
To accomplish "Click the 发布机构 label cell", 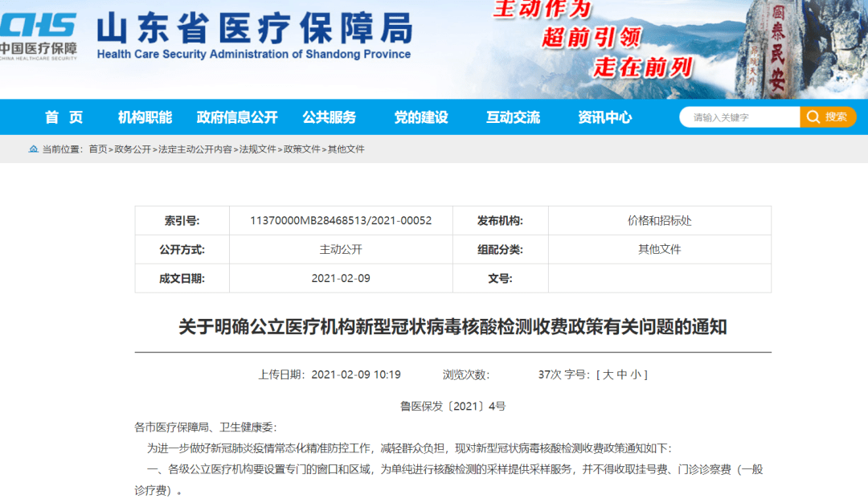I will tap(501, 220).
